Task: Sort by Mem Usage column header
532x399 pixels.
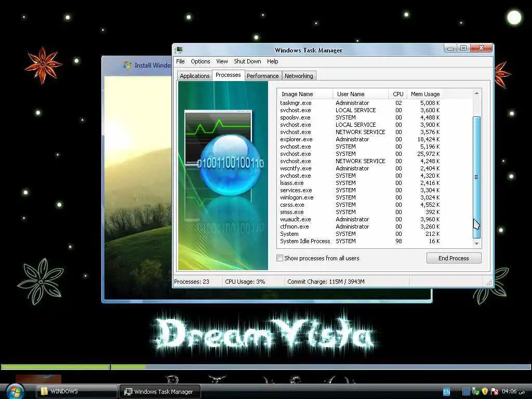Action: tap(425, 94)
